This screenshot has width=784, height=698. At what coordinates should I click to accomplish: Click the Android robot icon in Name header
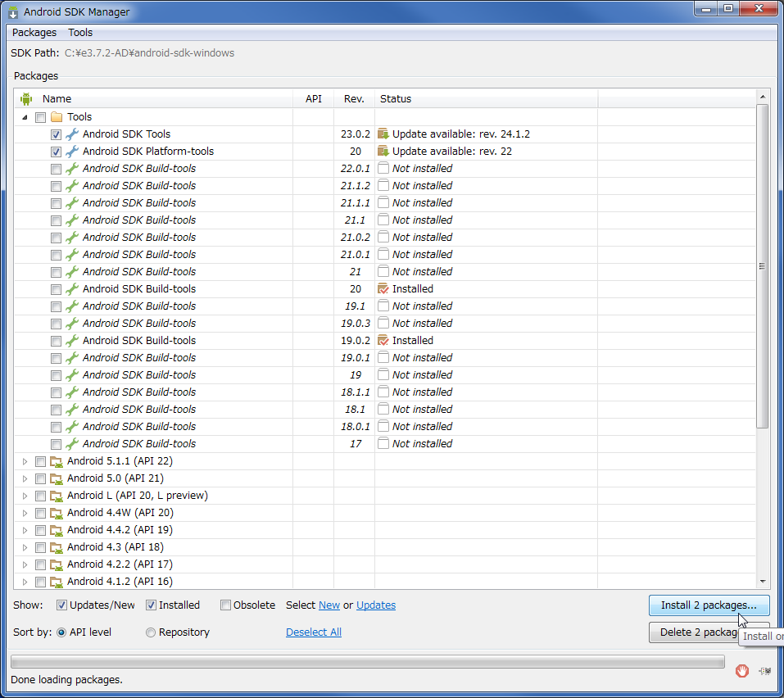[26, 99]
